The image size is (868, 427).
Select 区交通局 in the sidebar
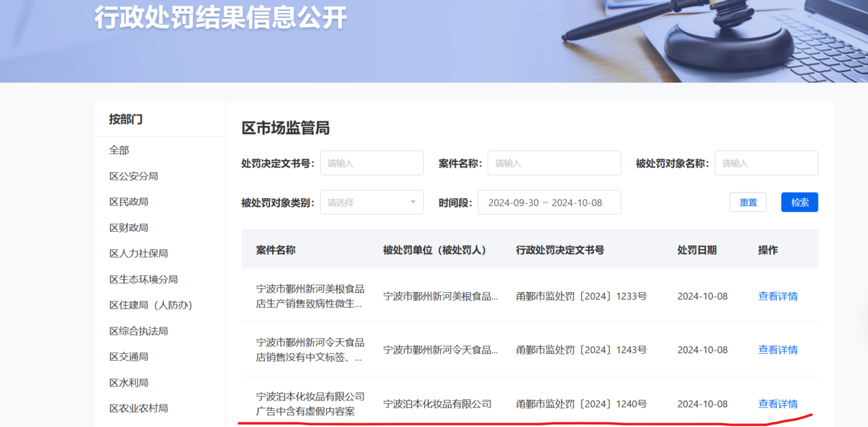coord(129,357)
